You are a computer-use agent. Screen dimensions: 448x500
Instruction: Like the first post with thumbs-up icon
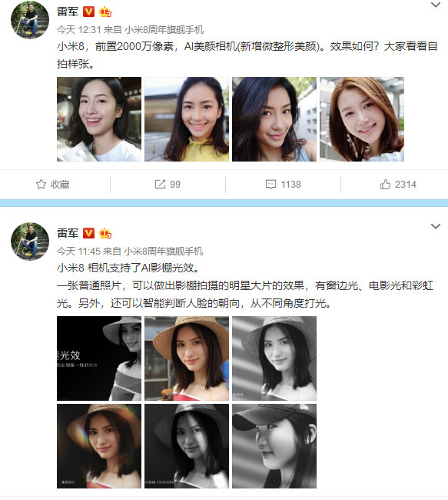click(385, 185)
